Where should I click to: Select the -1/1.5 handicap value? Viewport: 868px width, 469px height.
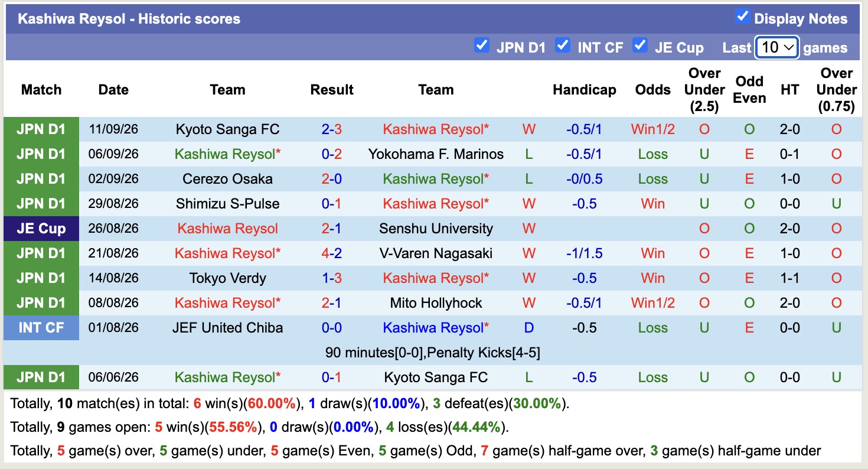click(584, 253)
